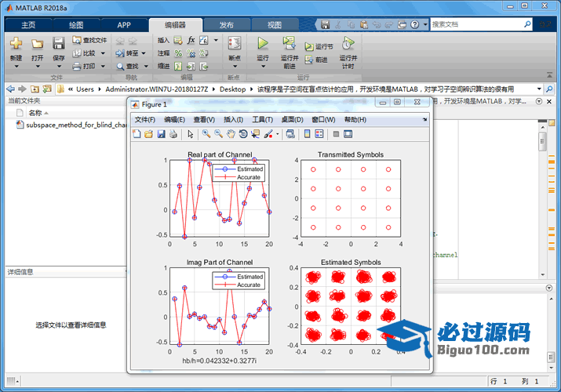Viewport: 561px width, 392px height.
Task: Toggle the Zoom In tool
Action: tap(206, 134)
